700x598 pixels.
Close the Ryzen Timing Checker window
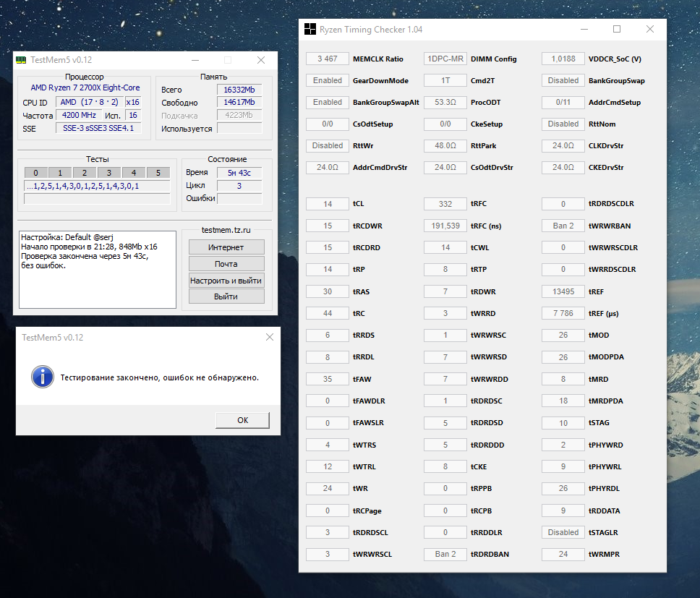coord(650,30)
